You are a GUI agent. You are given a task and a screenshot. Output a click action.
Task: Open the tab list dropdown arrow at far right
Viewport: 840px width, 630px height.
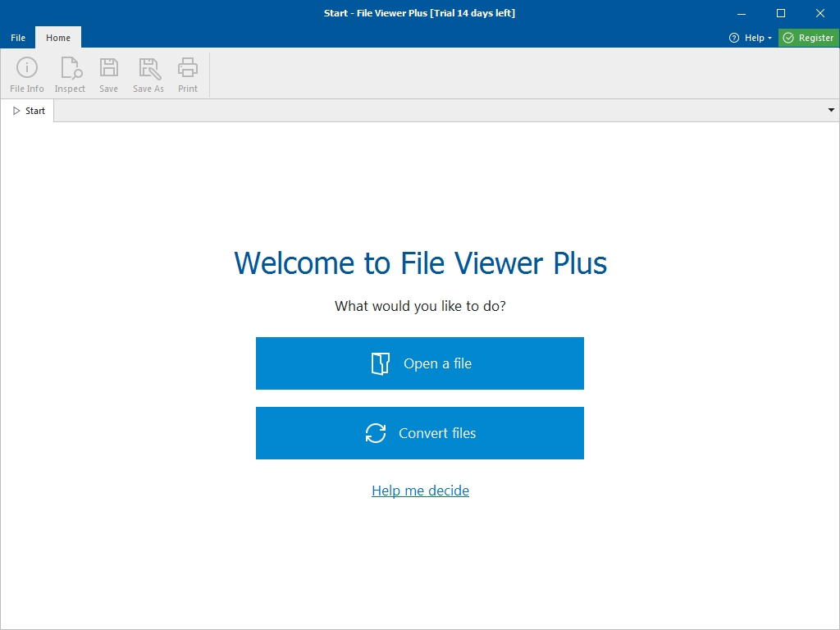click(x=831, y=110)
